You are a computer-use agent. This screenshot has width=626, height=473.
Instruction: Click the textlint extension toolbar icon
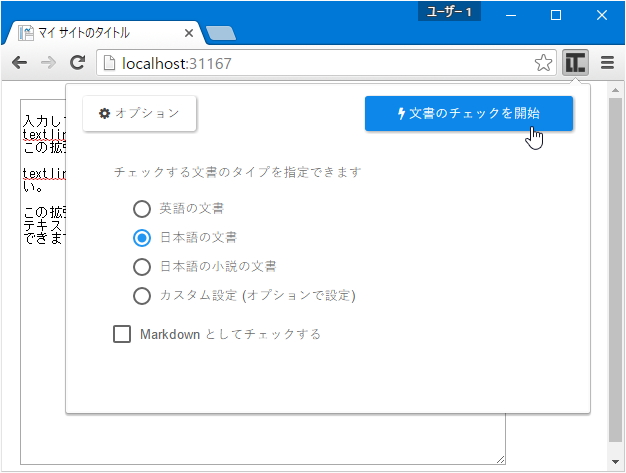point(575,63)
